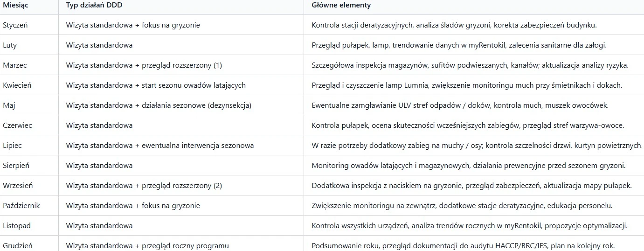Click the Czerwiec month cell
644x251 pixels.
29,125
